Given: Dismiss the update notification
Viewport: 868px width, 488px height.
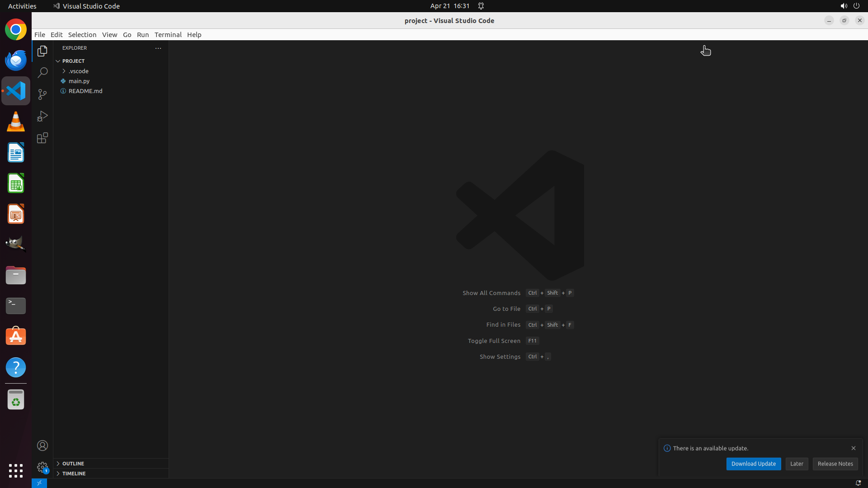Looking at the screenshot, I should [853, 448].
